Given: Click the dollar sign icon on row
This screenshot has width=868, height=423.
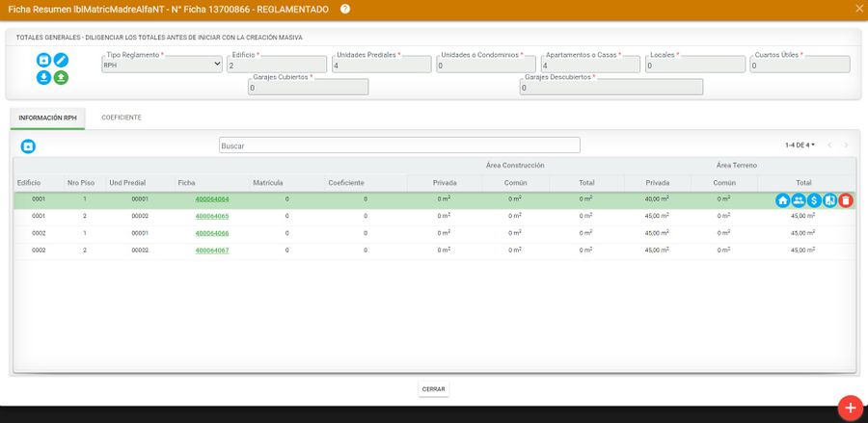Looking at the screenshot, I should [x=814, y=200].
